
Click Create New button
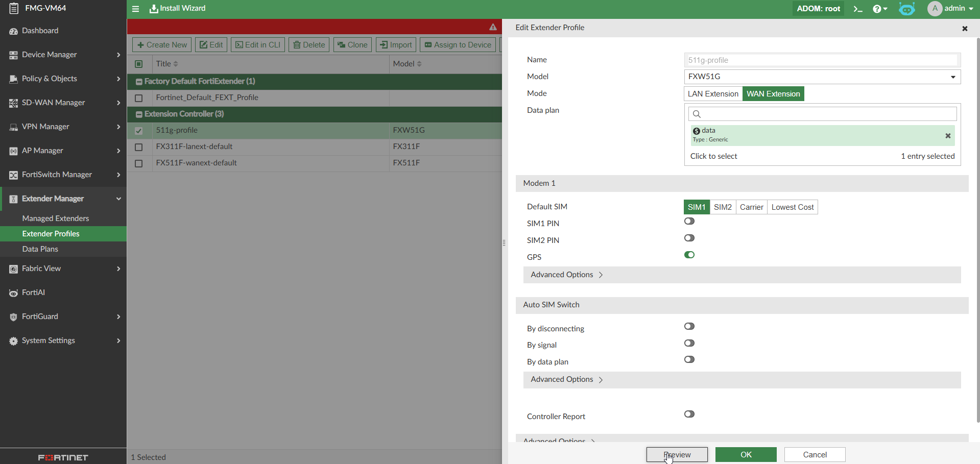(x=162, y=45)
